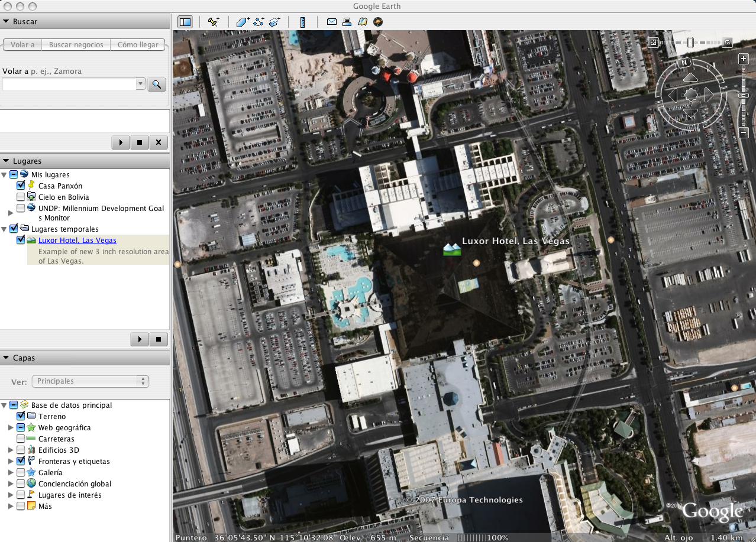Stop search results tour in Buscar panel
The width and height of the screenshot is (756, 542).
[140, 142]
